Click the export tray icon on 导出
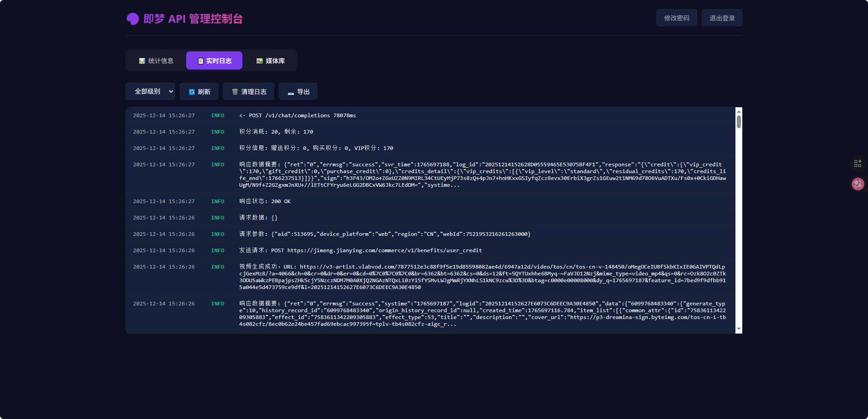868x419 pixels. coord(291,92)
